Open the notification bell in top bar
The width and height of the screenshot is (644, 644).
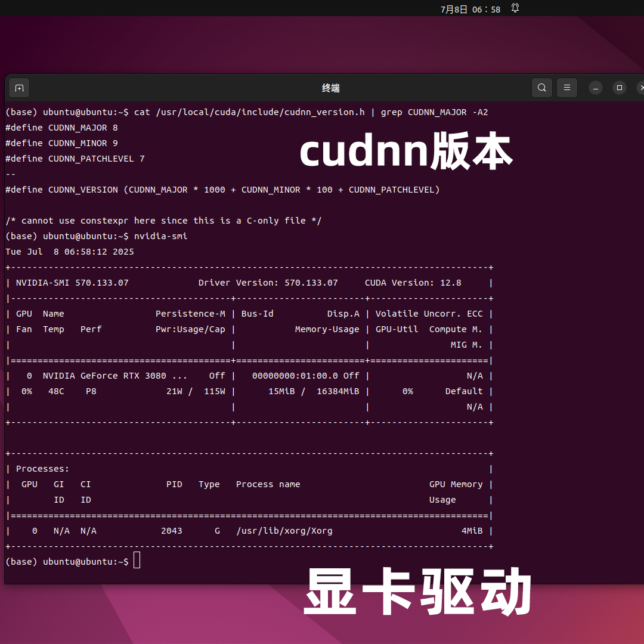515,8
